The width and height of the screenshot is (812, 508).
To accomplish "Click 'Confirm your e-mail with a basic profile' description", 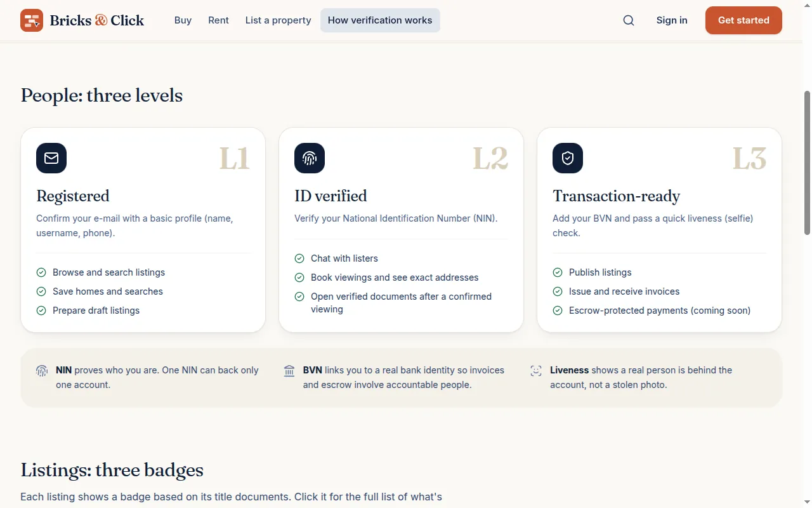I will coord(134,225).
